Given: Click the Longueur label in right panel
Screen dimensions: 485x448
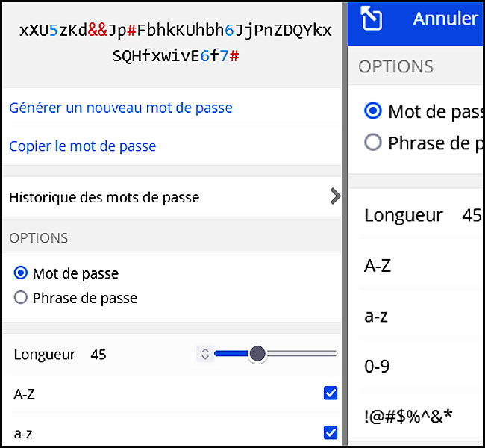Looking at the screenshot, I should click(404, 215).
